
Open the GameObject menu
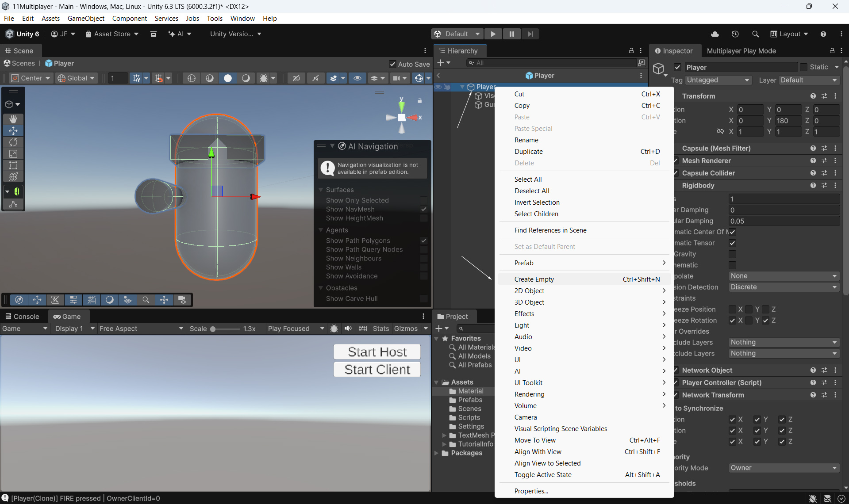coord(86,18)
